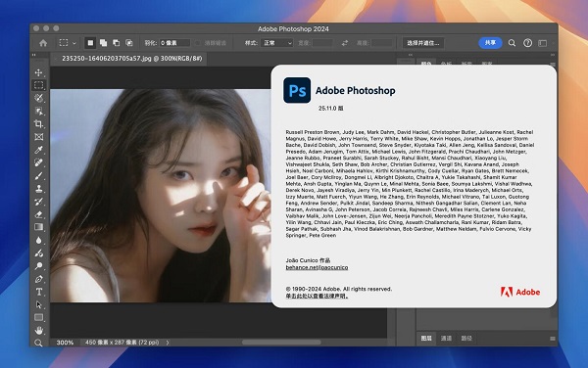The image size is (588, 368).
Task: Select the History Brush tool
Action: pos(38,202)
